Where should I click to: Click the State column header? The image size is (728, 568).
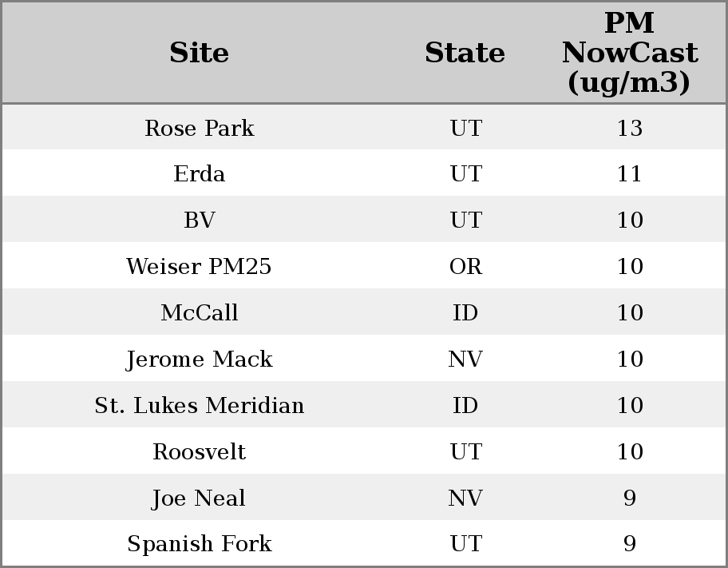tap(465, 53)
